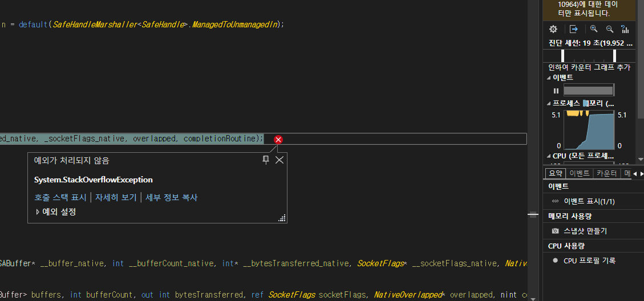Click 이벤트 표시(1/1) link

(589, 201)
